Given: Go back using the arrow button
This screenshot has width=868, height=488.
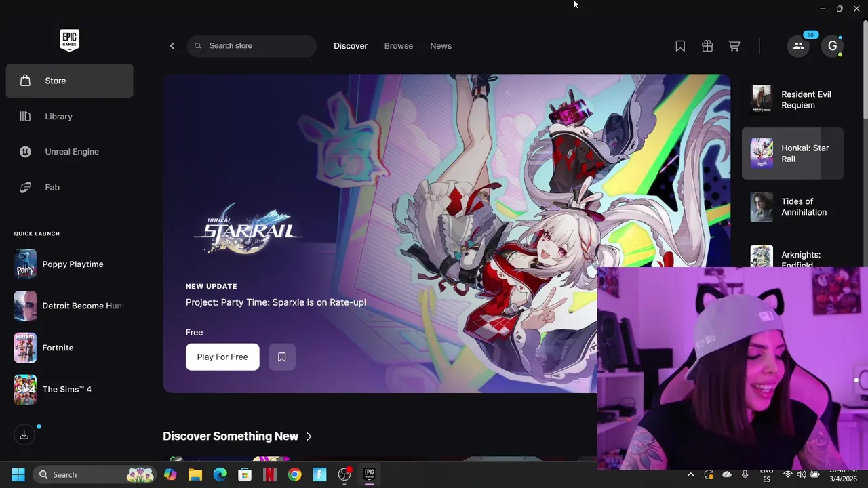Looking at the screenshot, I should (172, 46).
